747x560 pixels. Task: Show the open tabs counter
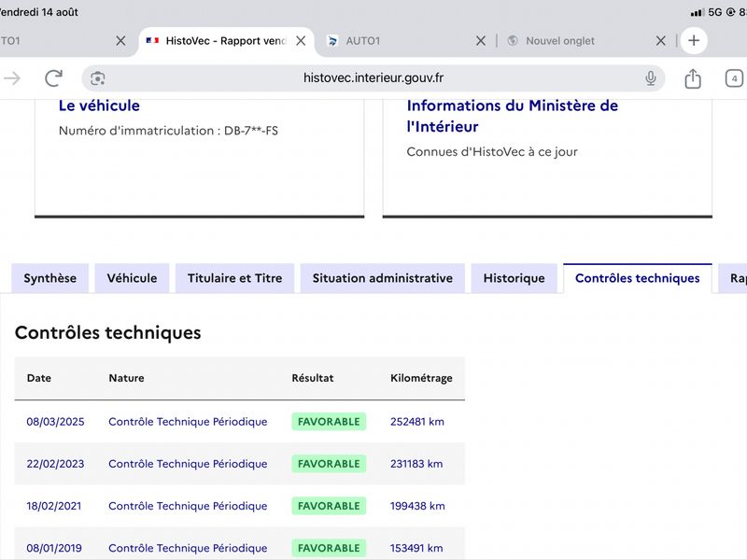point(734,78)
